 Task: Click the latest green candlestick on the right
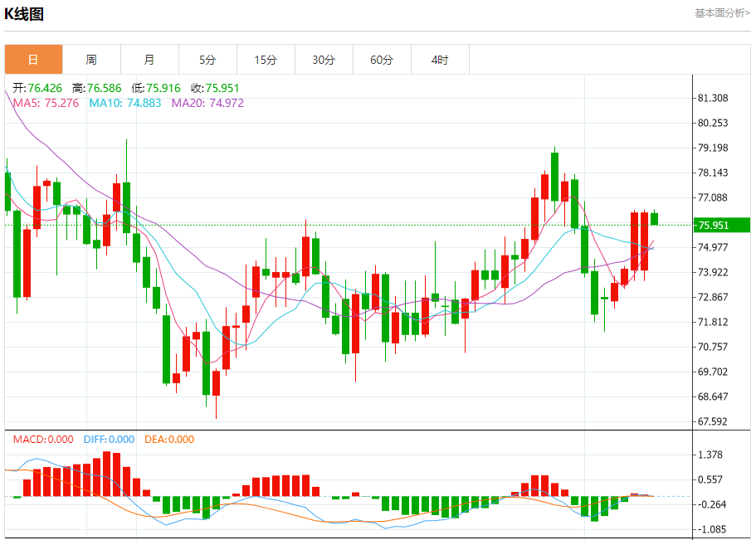[x=654, y=218]
